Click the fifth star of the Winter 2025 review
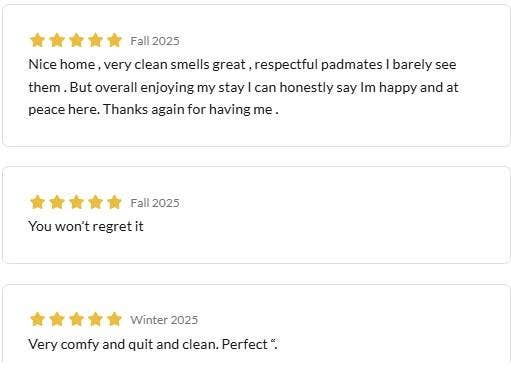Viewport: 511px width, 380px height. click(x=115, y=319)
